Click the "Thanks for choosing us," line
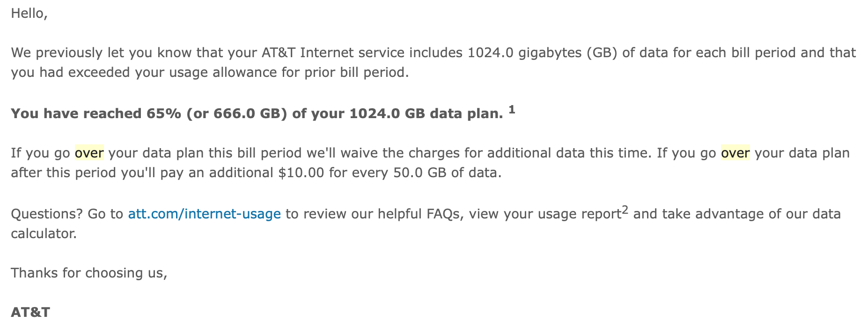This screenshot has height=330, width=868. coord(89,273)
